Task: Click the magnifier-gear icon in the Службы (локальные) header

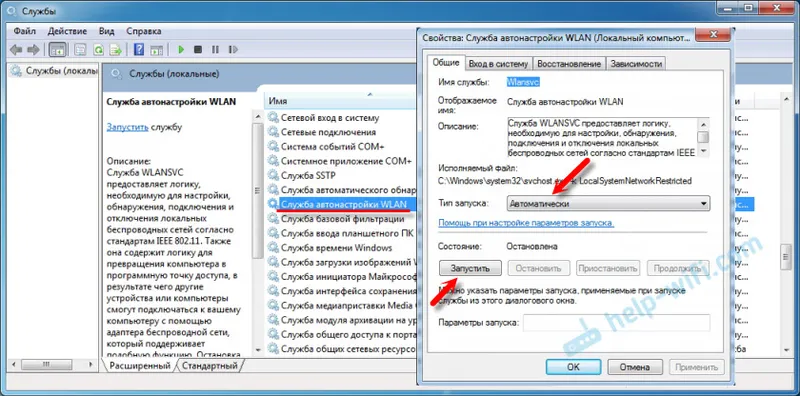Action: click(x=117, y=75)
